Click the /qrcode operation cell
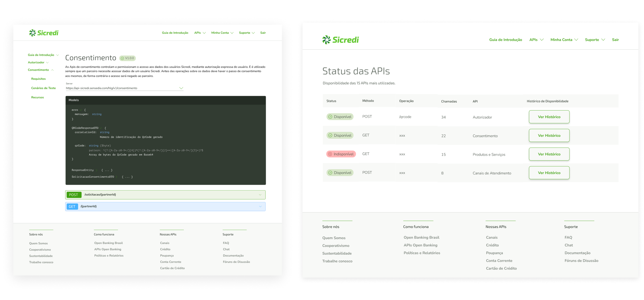The image size is (644, 300). [405, 117]
